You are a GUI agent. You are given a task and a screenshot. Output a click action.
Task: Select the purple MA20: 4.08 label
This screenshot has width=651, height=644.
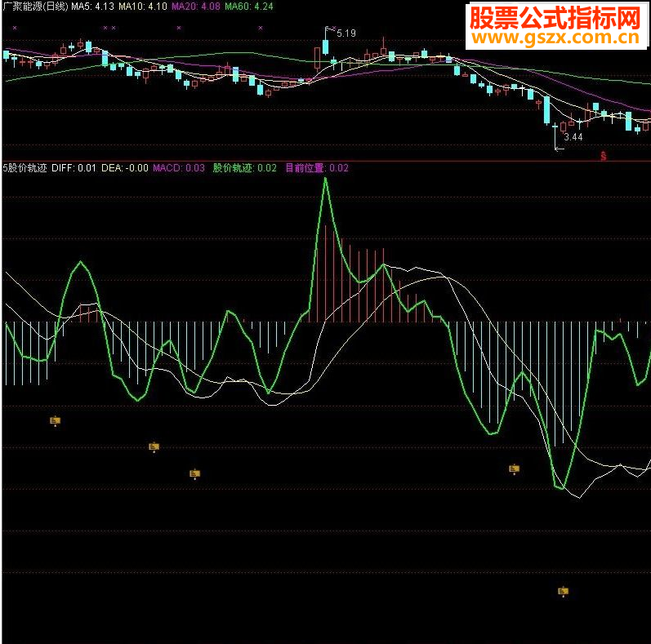196,7
